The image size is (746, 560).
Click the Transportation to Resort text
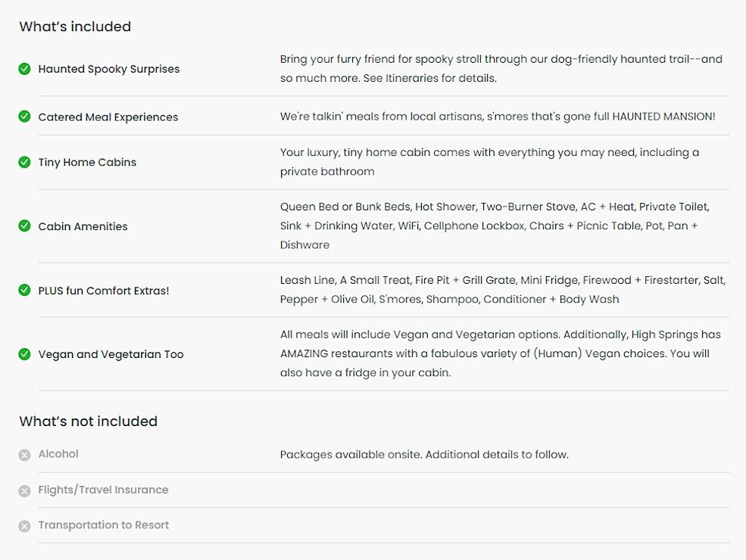tap(104, 525)
